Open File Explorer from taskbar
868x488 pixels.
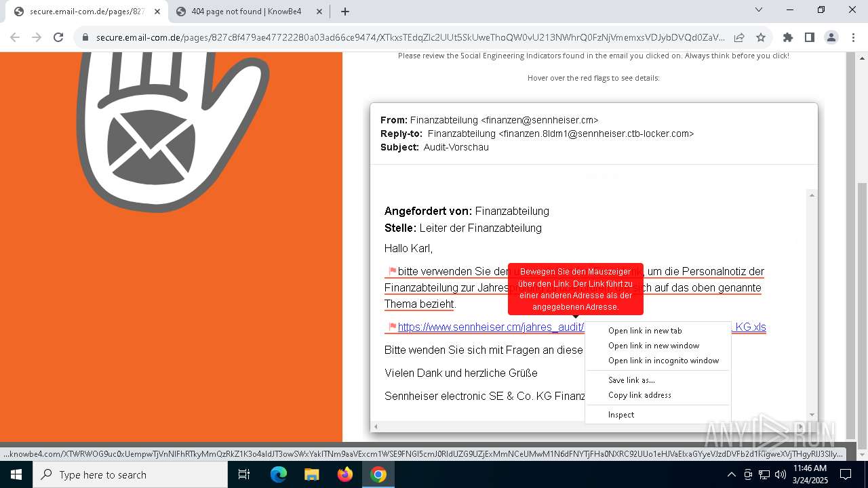coord(311,474)
